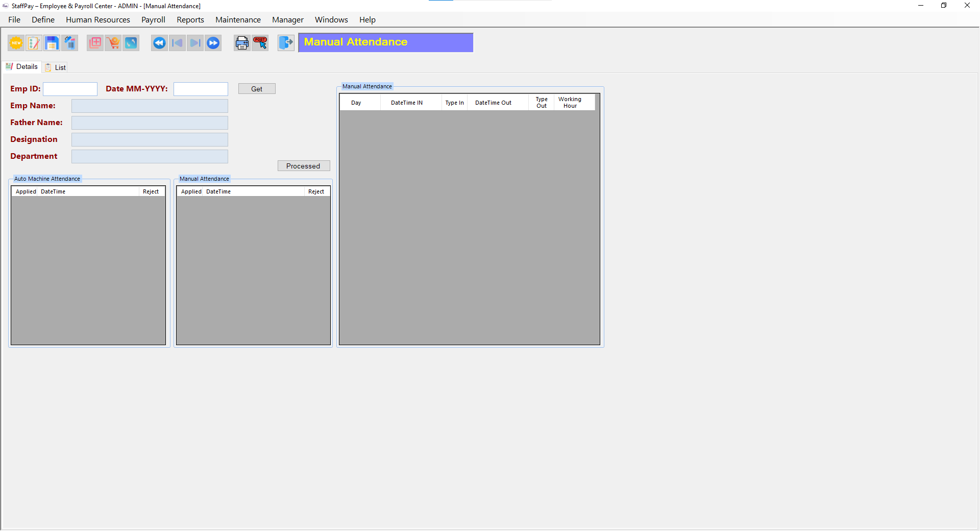Click the Edit record clipboard icon
The width and height of the screenshot is (980, 531).
(34, 43)
